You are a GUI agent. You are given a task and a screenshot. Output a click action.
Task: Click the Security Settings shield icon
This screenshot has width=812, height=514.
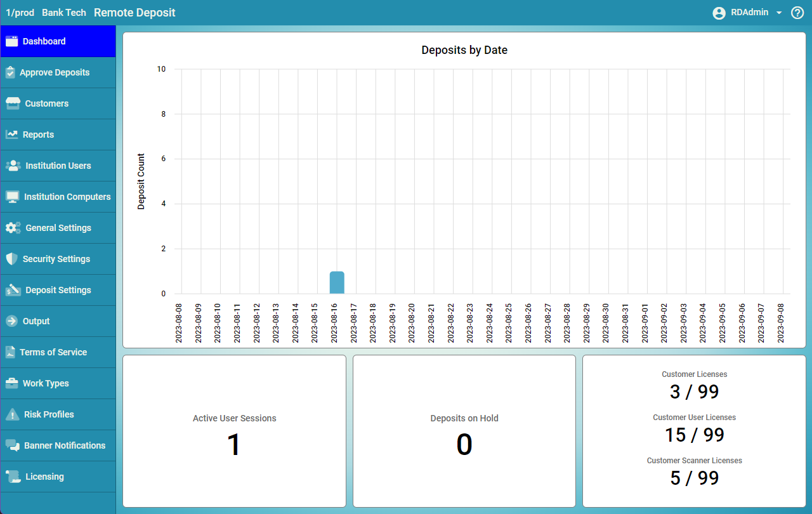point(13,259)
